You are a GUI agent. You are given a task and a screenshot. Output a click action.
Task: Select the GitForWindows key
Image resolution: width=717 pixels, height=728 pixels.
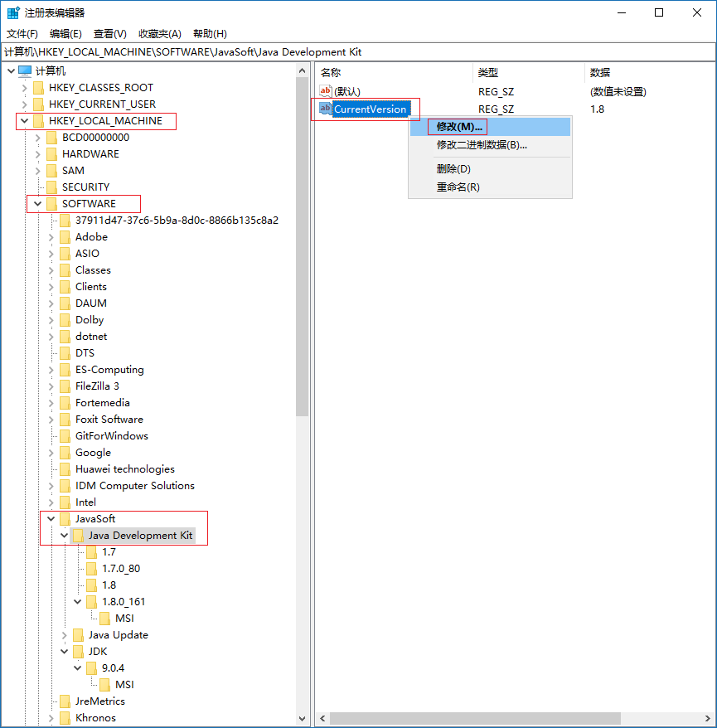coord(111,436)
